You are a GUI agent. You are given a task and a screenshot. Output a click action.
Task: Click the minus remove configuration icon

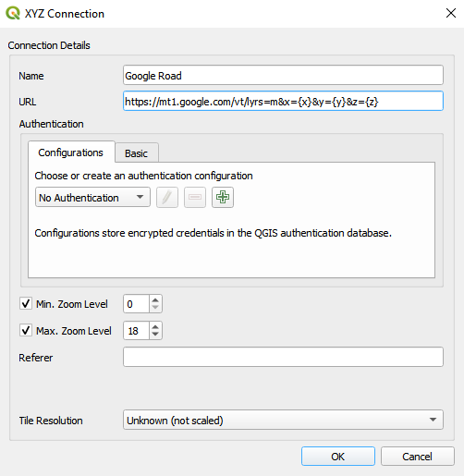195,197
